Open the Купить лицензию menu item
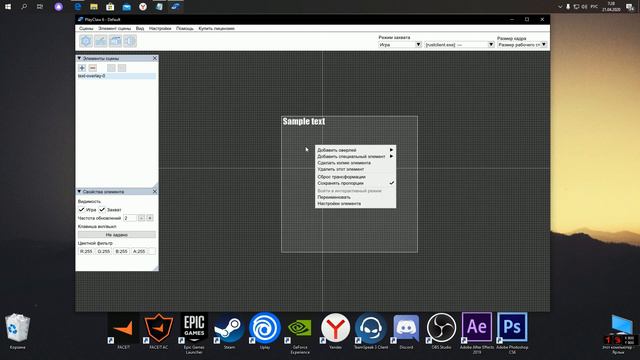Image resolution: width=640 pixels, height=360 pixels. click(216, 29)
